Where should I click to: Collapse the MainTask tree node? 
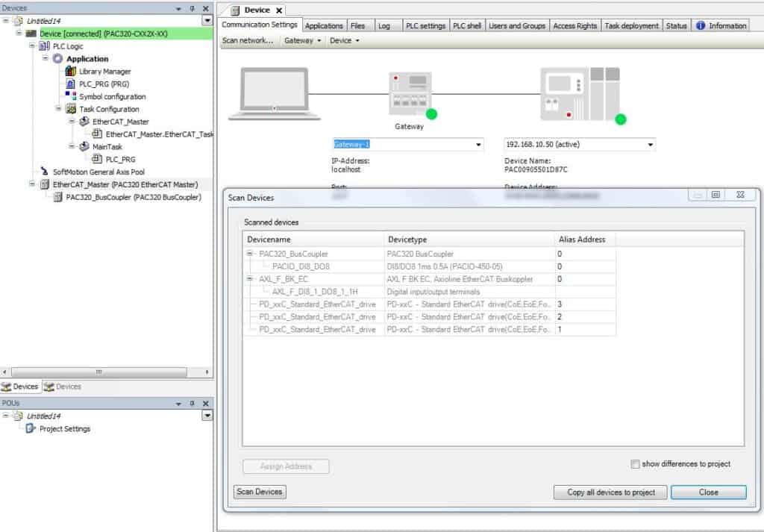[72, 146]
